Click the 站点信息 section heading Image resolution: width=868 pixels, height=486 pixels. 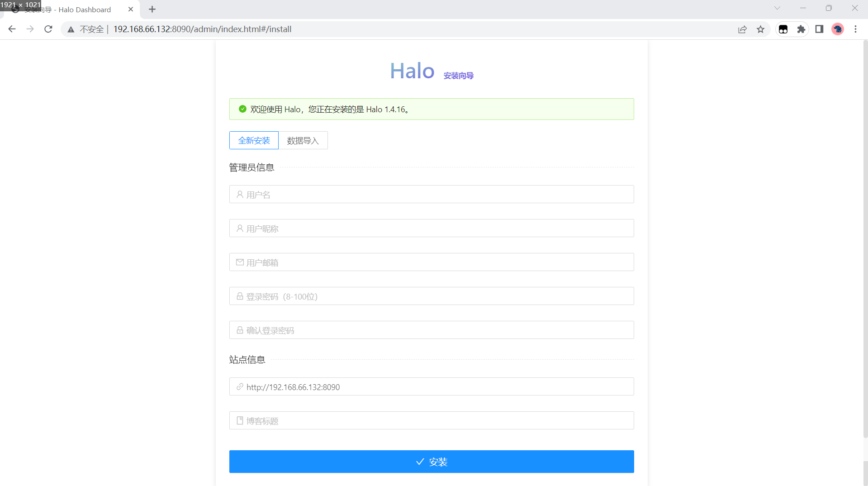(x=247, y=360)
